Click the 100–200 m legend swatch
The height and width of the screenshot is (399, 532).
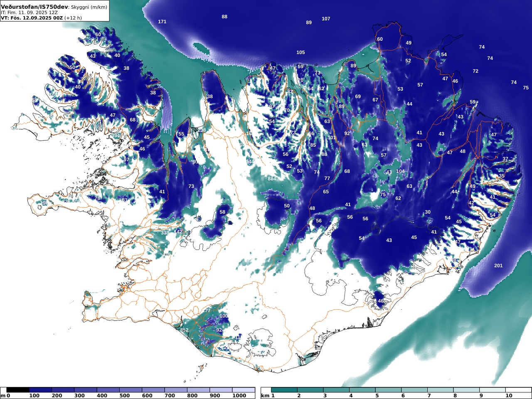pyautogui.click(x=40, y=390)
